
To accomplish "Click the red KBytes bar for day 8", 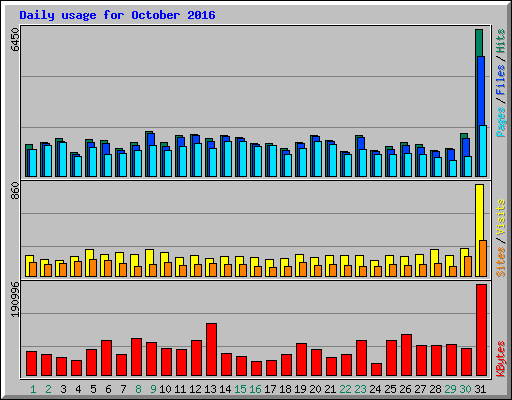I will (x=136, y=357).
